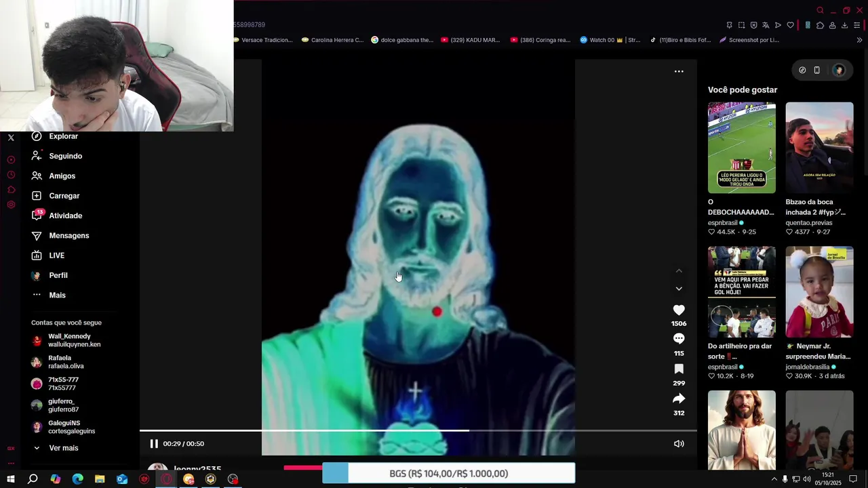Click the browser snapshot selection icon
Image resolution: width=868 pixels, height=488 pixels.
pyautogui.click(x=741, y=25)
